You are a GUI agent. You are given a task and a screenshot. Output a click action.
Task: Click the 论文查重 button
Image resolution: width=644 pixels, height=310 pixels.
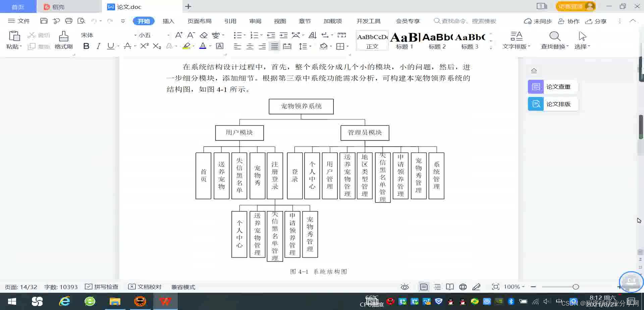tap(552, 87)
